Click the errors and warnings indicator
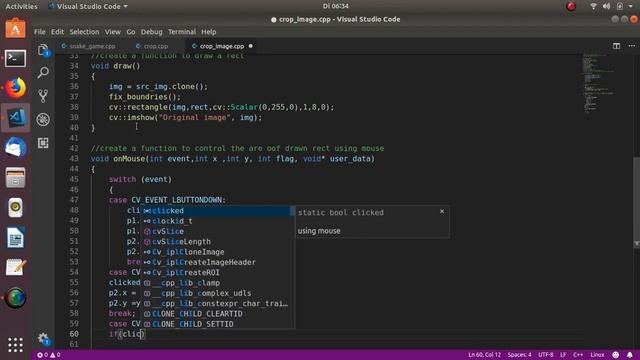The height and width of the screenshot is (360, 640). (x=49, y=355)
